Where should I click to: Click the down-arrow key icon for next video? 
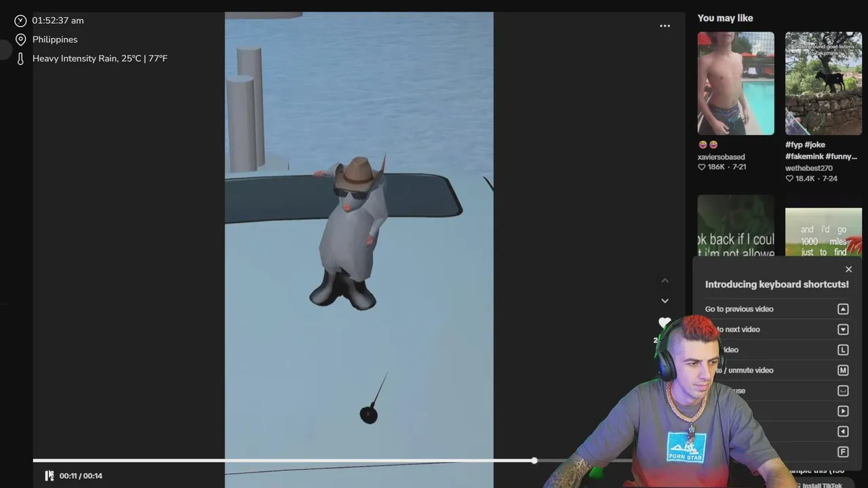point(843,329)
